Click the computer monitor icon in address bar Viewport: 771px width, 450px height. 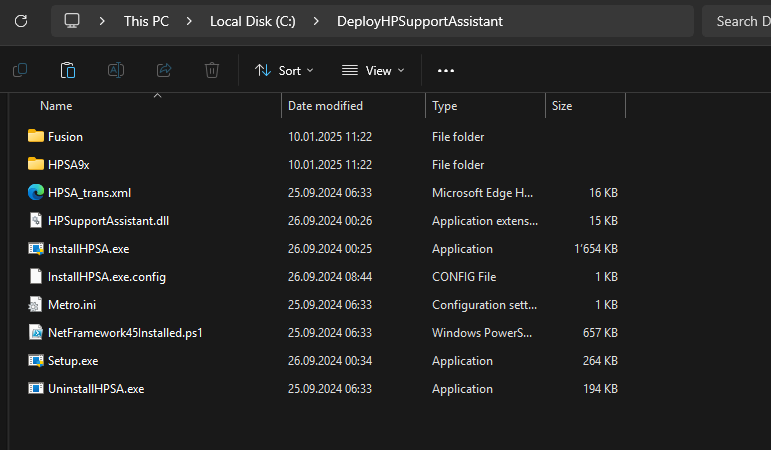point(72,21)
